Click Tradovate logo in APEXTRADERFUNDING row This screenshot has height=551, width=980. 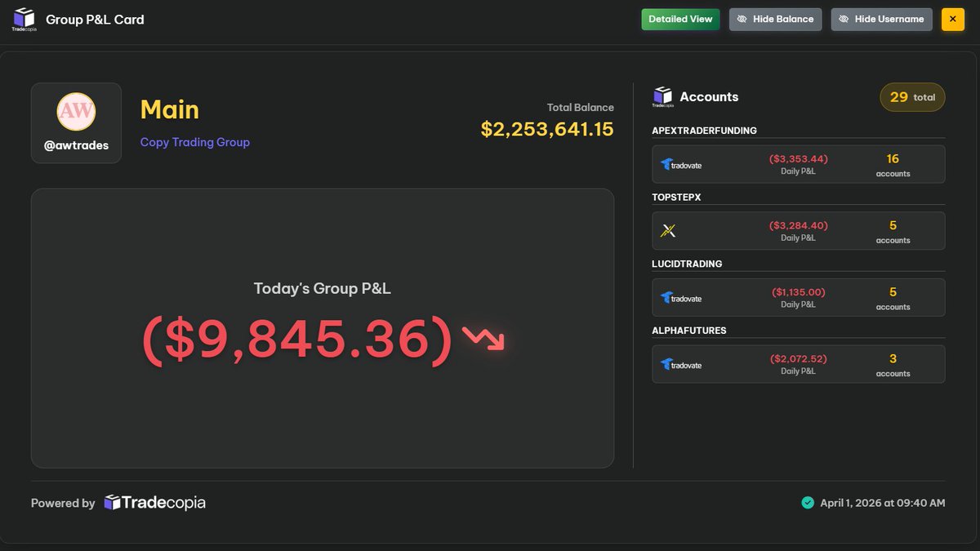tap(681, 165)
